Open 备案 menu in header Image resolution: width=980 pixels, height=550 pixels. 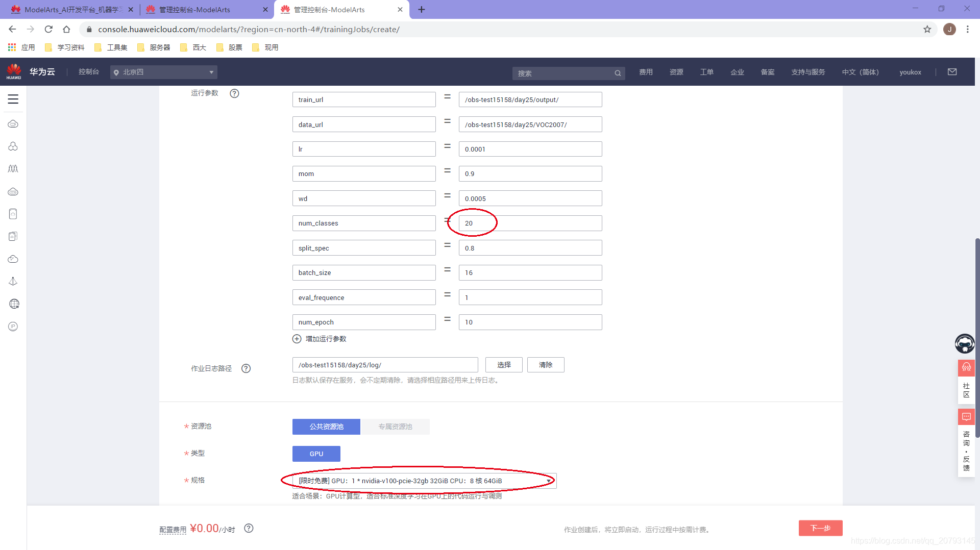click(x=768, y=72)
